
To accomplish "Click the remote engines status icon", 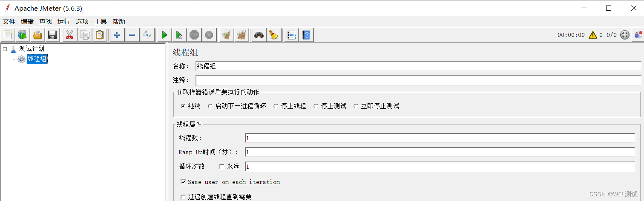I will coord(638,35).
